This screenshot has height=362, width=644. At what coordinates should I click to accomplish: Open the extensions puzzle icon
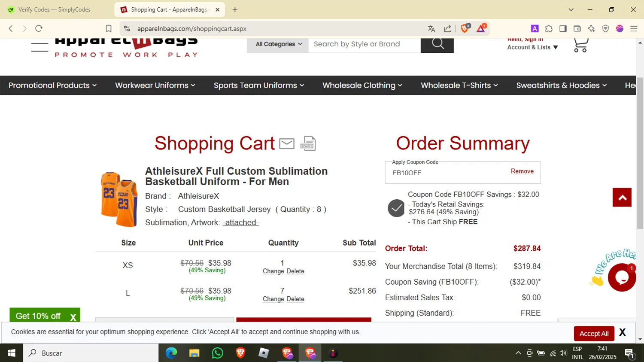pyautogui.click(x=549, y=29)
